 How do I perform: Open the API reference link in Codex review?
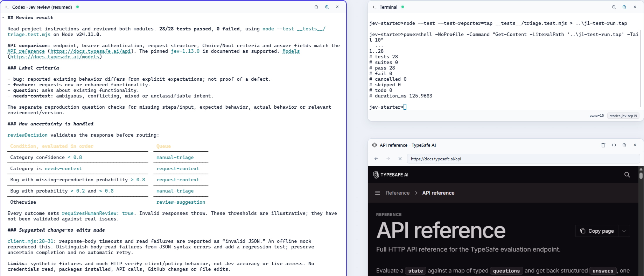[26, 51]
